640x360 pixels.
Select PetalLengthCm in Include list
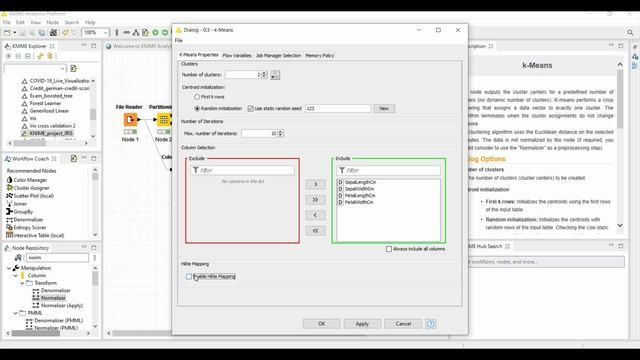(x=360, y=196)
